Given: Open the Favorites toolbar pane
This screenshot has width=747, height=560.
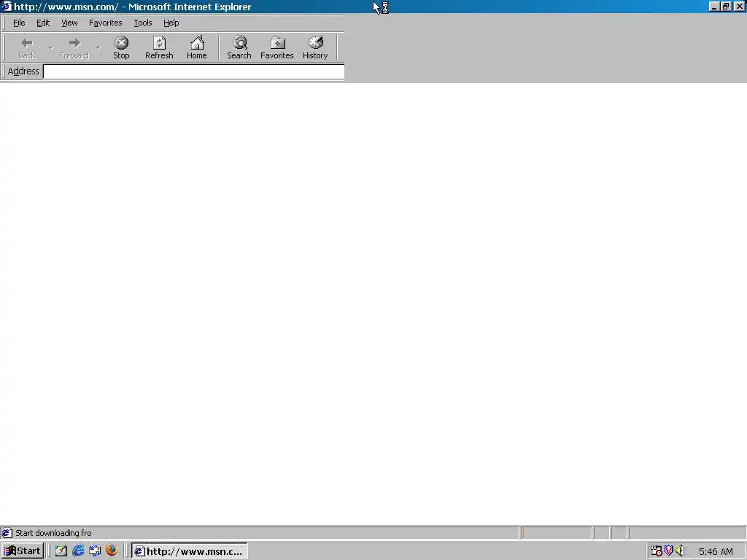Looking at the screenshot, I should (276, 47).
